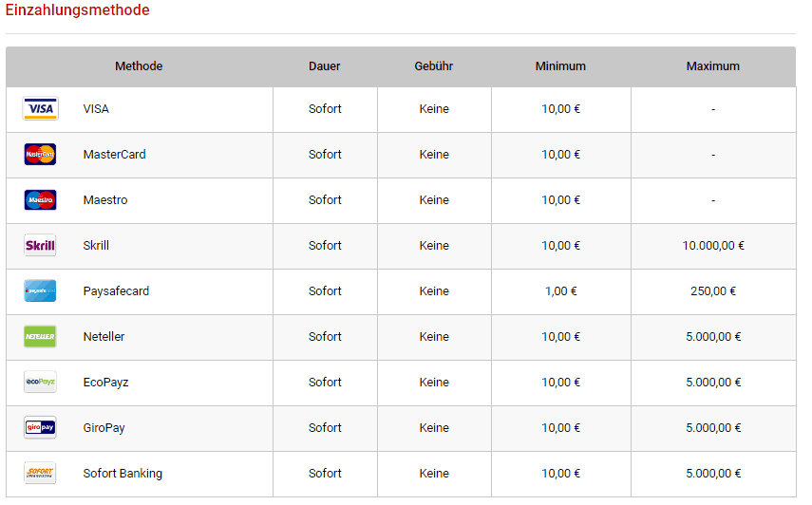The width and height of the screenshot is (812, 505).
Task: Click the Sofort Banking logo icon
Action: click(x=40, y=474)
